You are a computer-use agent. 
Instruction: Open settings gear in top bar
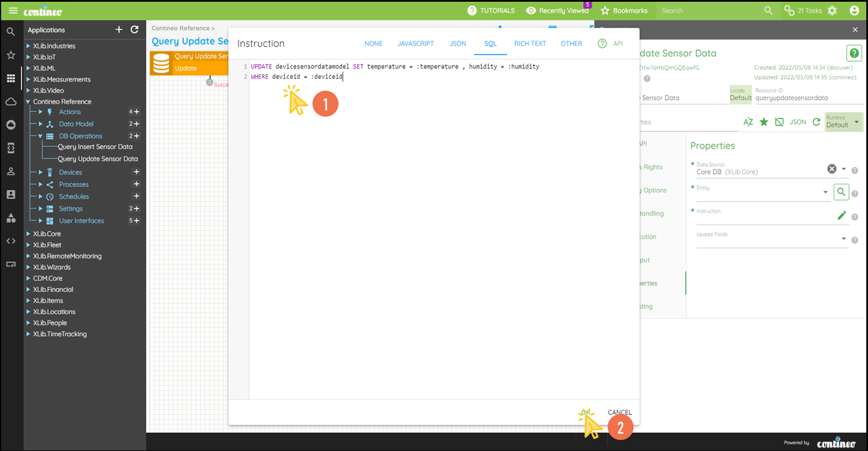tap(832, 11)
